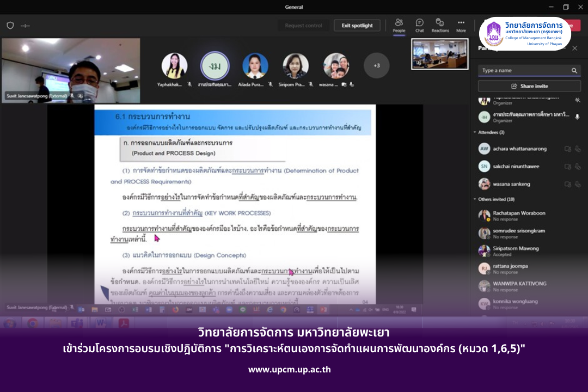Image resolution: width=588 pixels, height=392 pixels.
Task: Click the Word icon in outer taskbar
Action: [101, 323]
